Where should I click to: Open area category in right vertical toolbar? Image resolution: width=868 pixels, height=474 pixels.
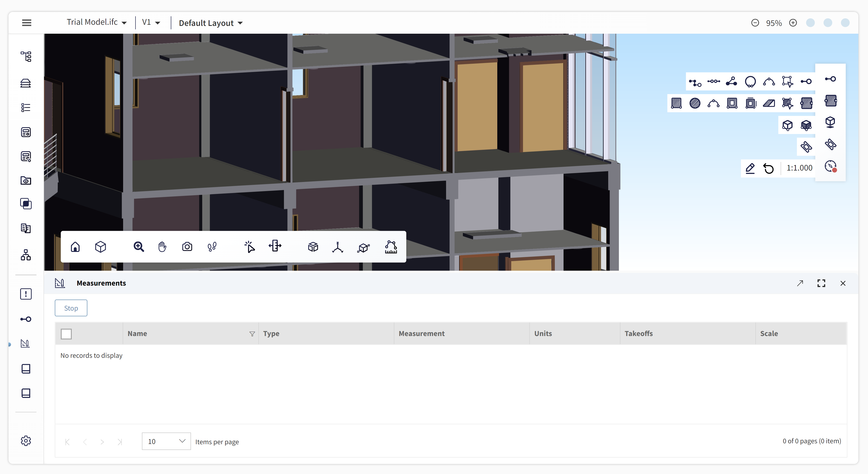pyautogui.click(x=830, y=100)
